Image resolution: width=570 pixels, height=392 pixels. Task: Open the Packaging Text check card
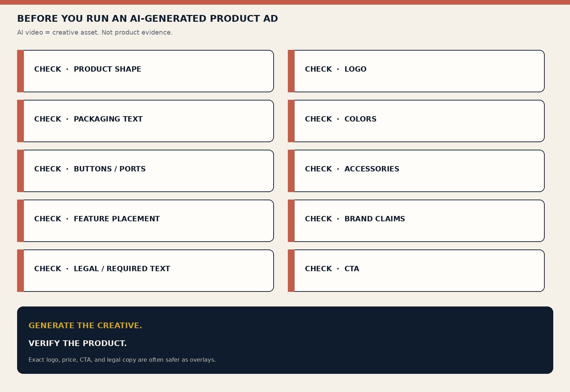point(145,121)
